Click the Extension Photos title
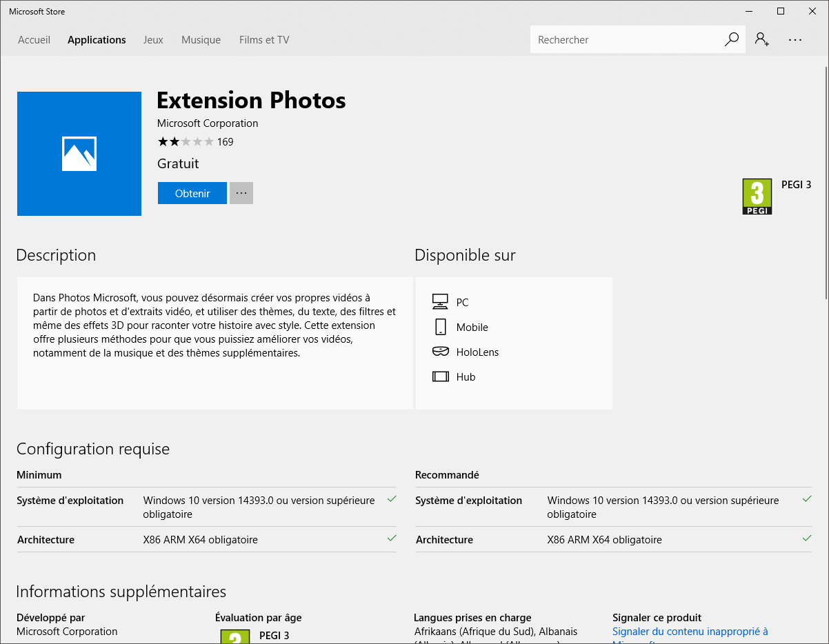829x644 pixels. [x=251, y=100]
